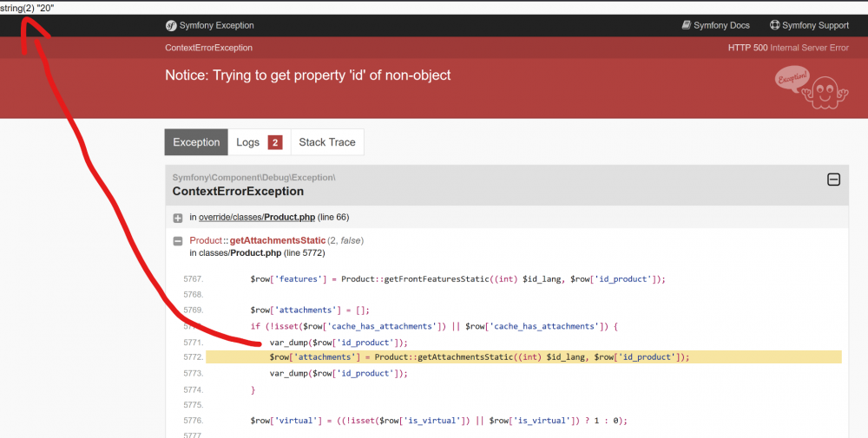Open the Stack Trace tab
Image resolution: width=868 pixels, height=438 pixels.
(327, 142)
